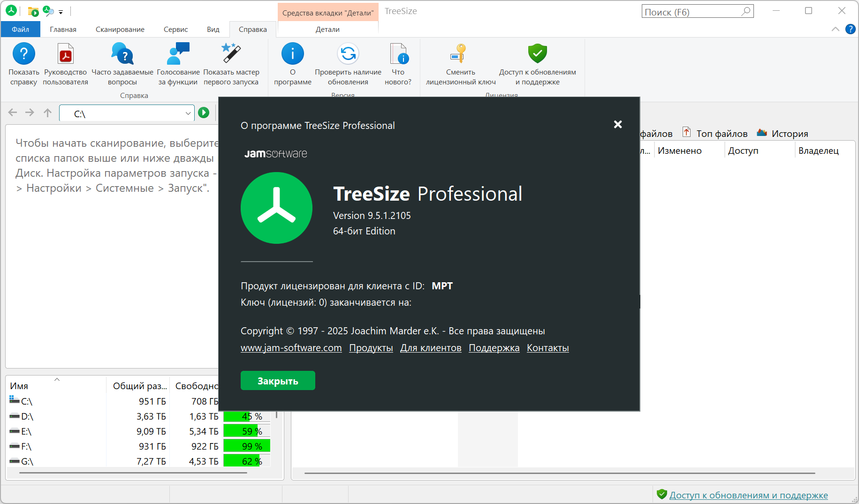Select drive C:\ in the drive list
This screenshot has height=504, width=859.
(27, 401)
